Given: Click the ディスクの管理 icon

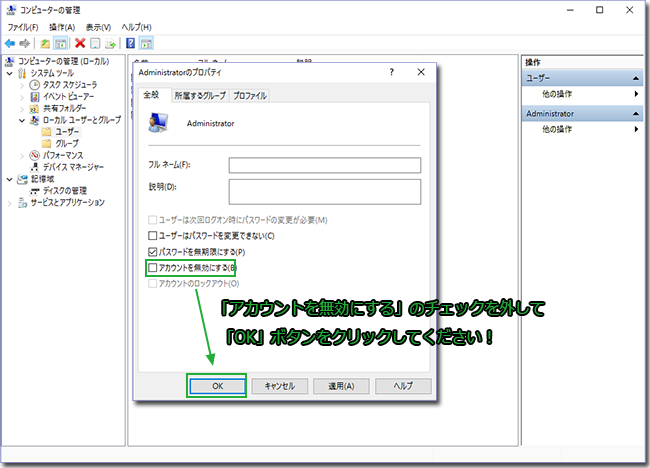Looking at the screenshot, I should click(34, 191).
